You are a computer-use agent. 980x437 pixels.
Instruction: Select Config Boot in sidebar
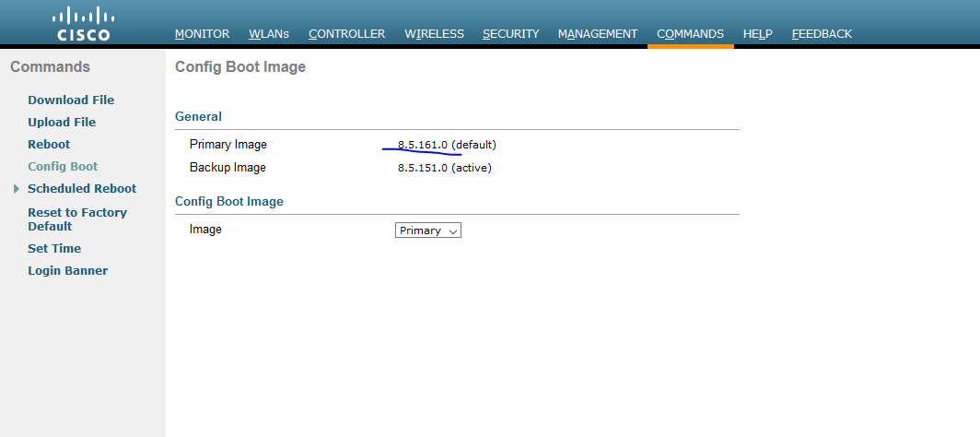point(63,166)
